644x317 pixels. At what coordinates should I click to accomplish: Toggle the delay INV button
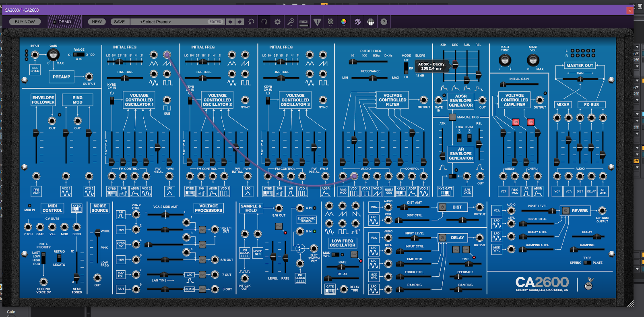click(x=456, y=249)
